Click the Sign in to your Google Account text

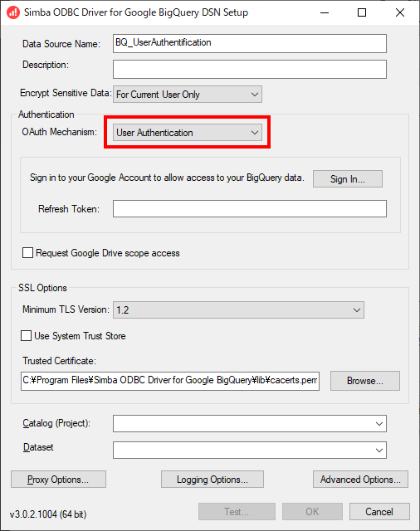point(167,178)
